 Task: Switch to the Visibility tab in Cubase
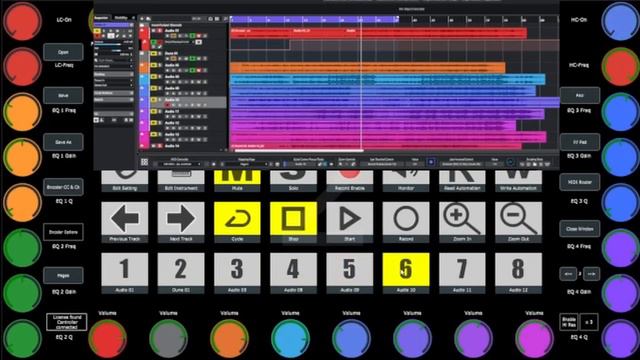[x=121, y=18]
